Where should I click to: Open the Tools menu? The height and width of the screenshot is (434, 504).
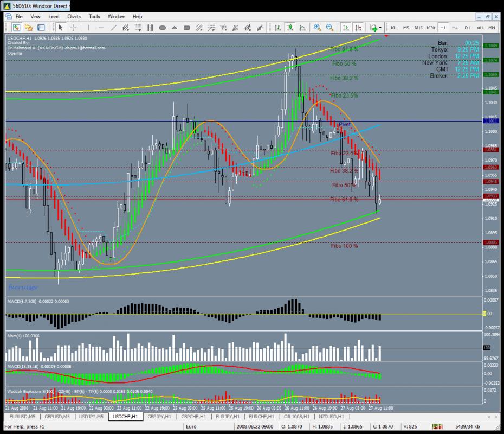click(94, 16)
